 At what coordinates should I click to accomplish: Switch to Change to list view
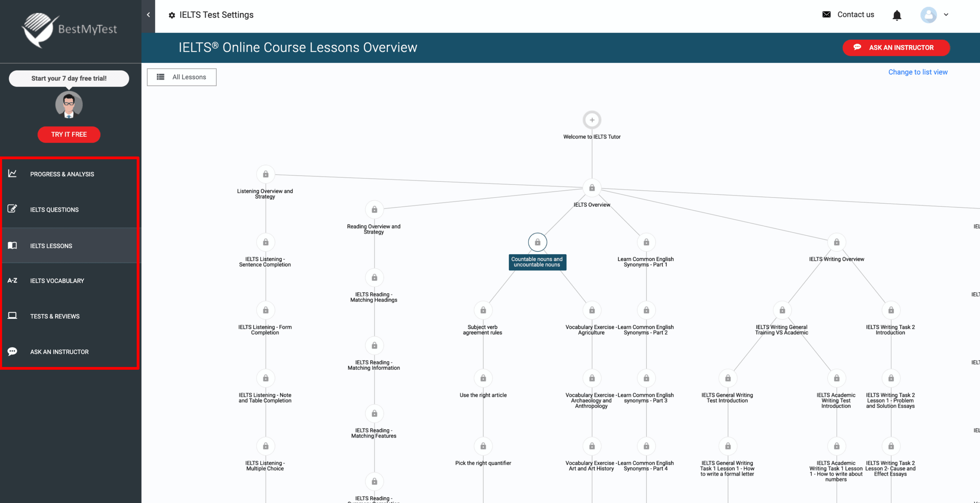pos(918,72)
